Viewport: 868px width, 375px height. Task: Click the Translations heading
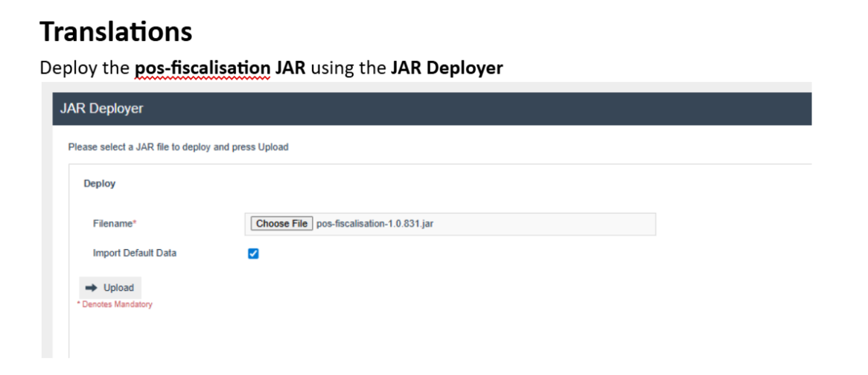pos(115,31)
